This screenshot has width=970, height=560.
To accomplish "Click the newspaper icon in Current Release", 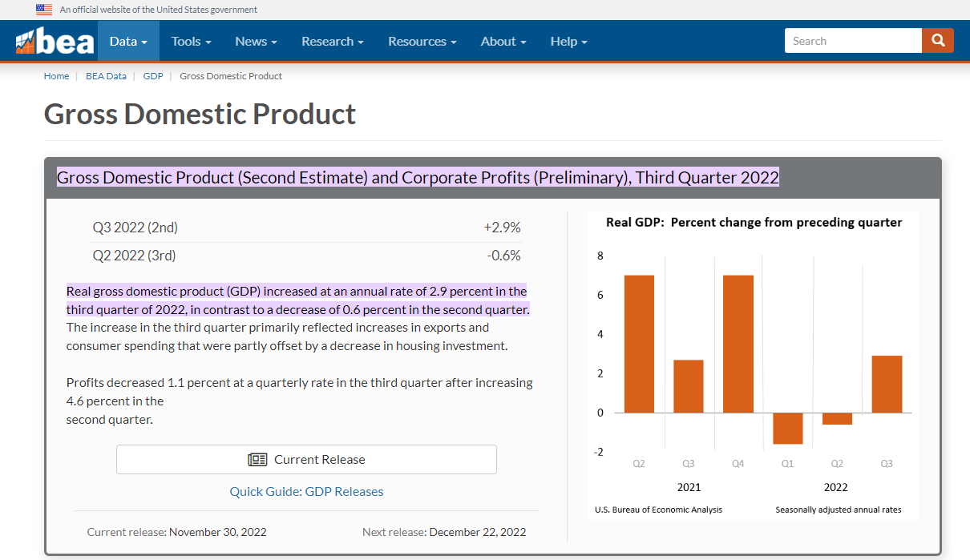I will 257,460.
